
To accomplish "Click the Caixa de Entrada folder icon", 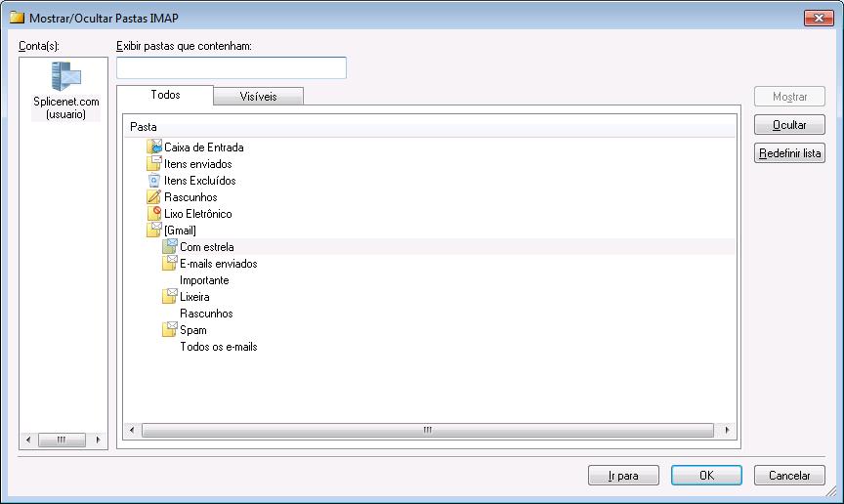I will 154,147.
